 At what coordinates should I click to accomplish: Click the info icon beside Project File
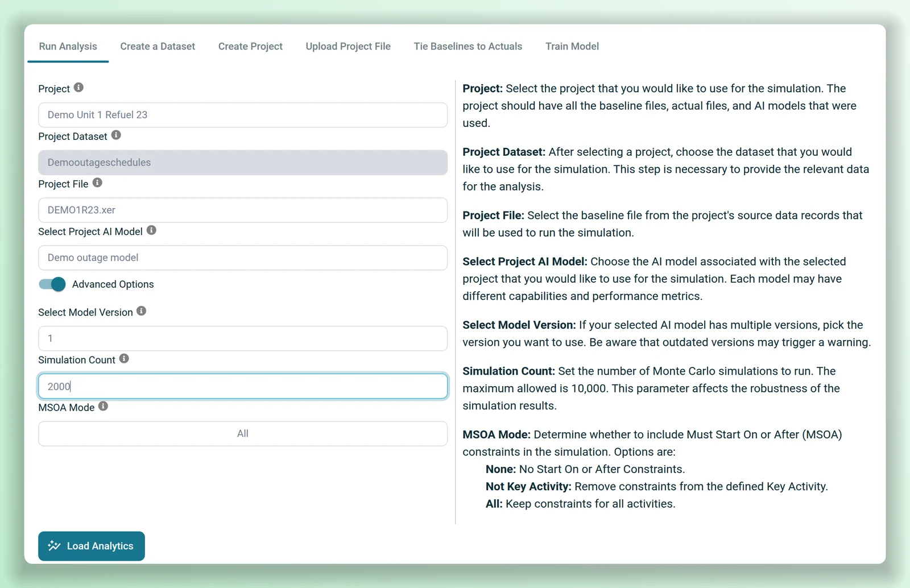pyautogui.click(x=97, y=183)
